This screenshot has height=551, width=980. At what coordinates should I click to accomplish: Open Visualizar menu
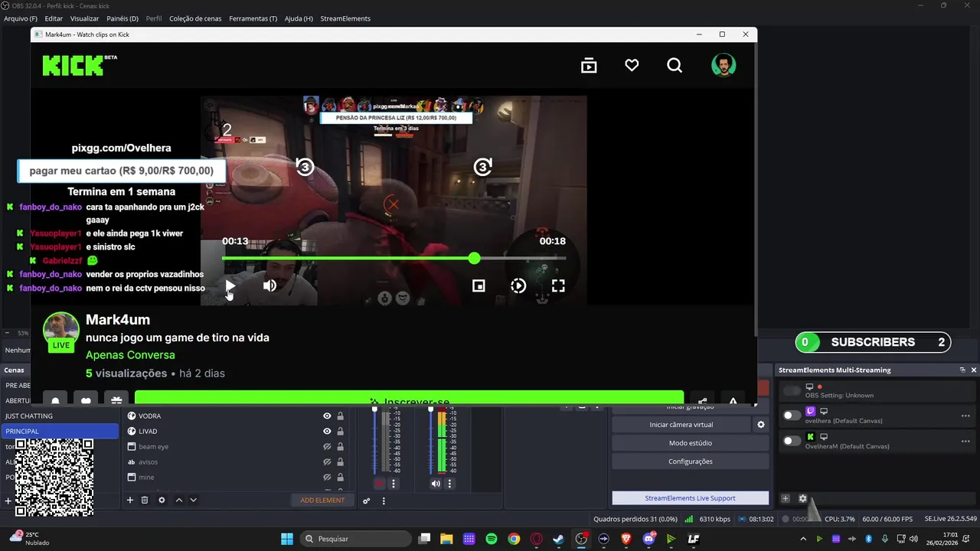click(84, 18)
